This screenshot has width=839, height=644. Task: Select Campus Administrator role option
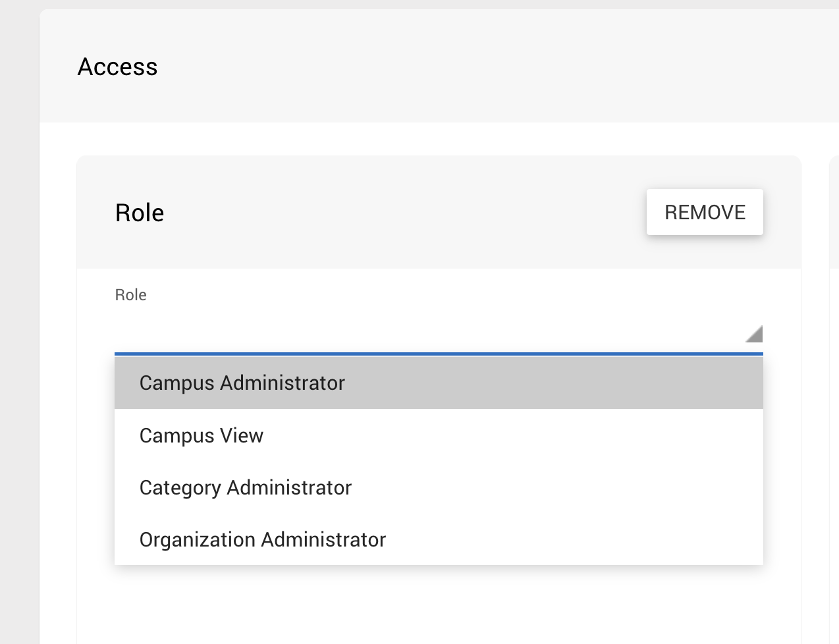pos(439,383)
